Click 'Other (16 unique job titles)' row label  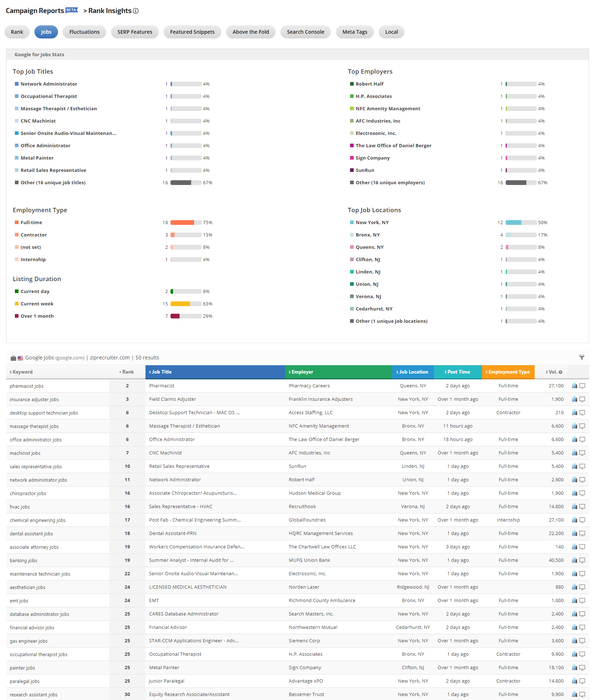[53, 182]
